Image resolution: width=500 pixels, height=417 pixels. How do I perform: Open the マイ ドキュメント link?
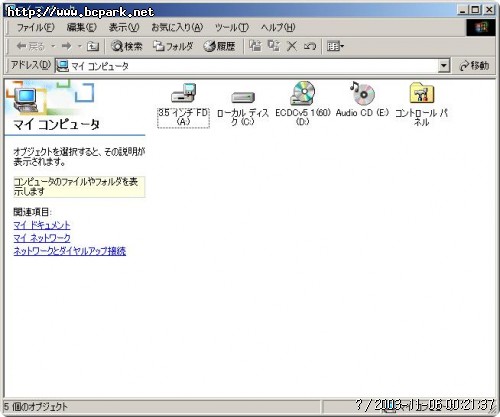click(42, 225)
